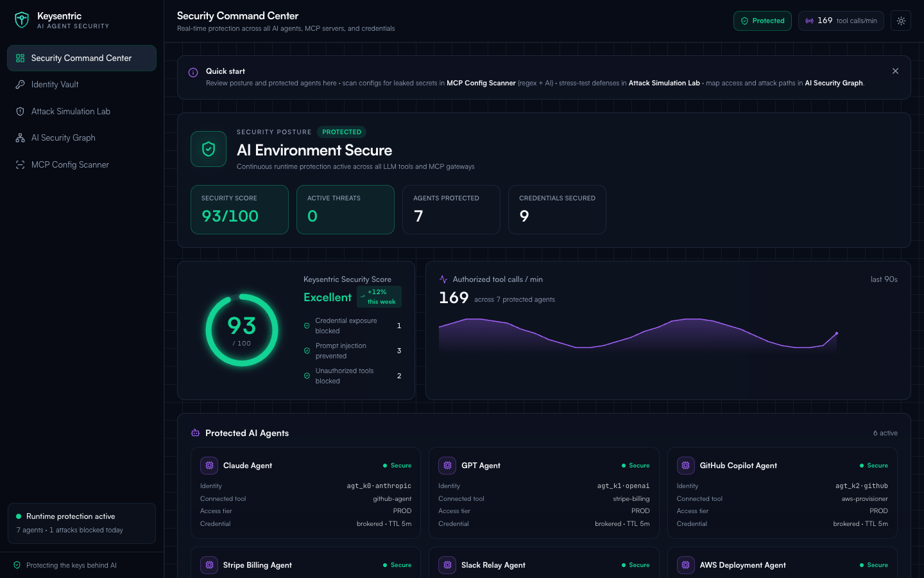Open the Identity Vault page
Screen dimensions: 924x578
81,85
